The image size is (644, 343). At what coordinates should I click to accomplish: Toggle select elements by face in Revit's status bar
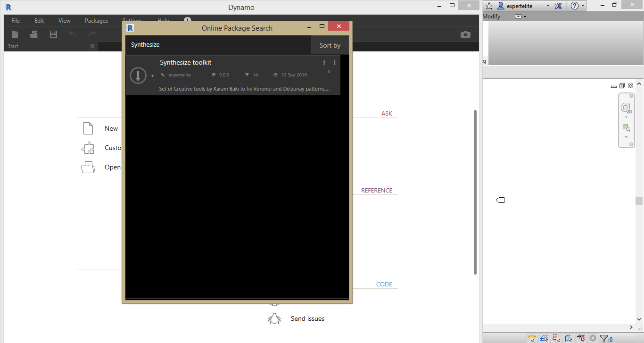(569, 338)
